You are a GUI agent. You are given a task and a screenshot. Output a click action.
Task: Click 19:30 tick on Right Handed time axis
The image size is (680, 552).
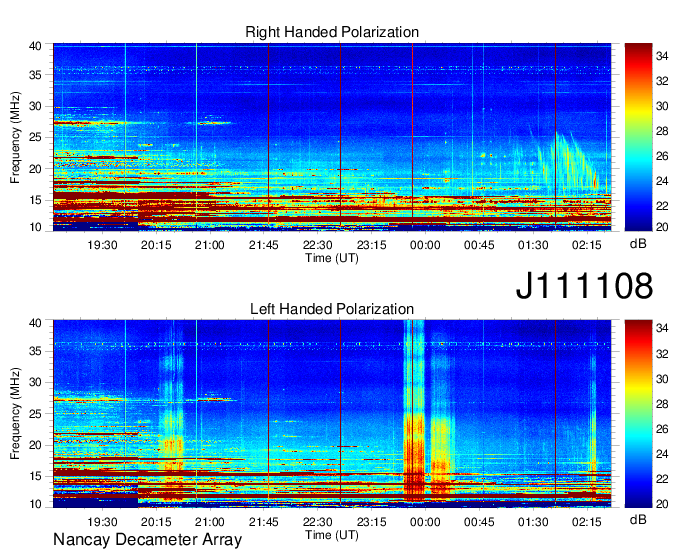point(102,245)
